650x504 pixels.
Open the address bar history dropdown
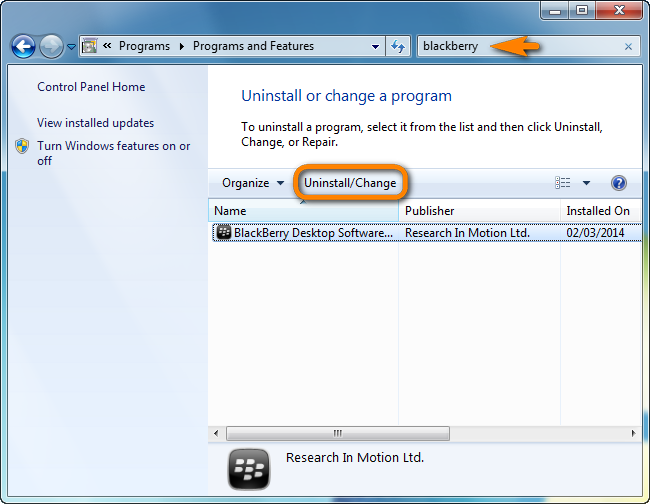coord(375,46)
